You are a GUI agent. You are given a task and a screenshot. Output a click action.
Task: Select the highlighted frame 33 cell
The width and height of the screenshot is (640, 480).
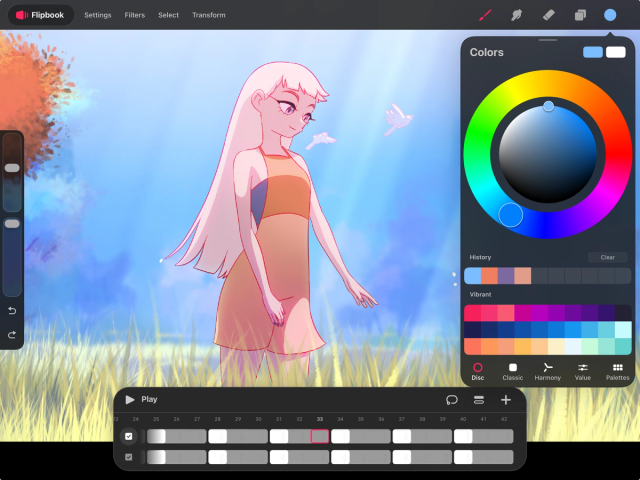coord(320,436)
